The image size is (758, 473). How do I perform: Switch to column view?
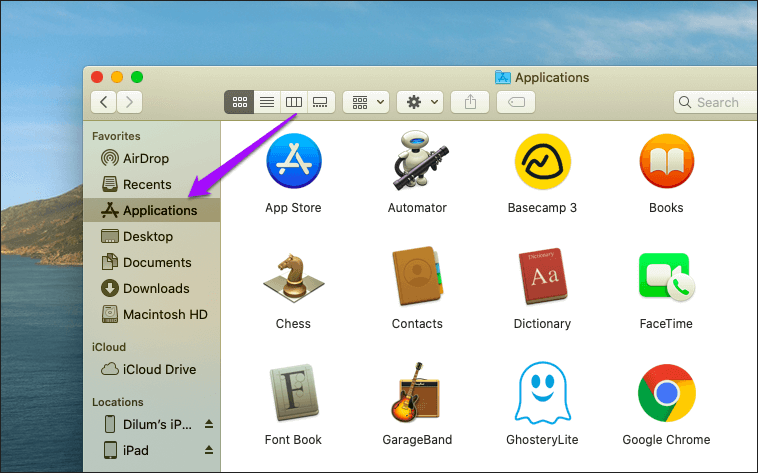coord(294,102)
